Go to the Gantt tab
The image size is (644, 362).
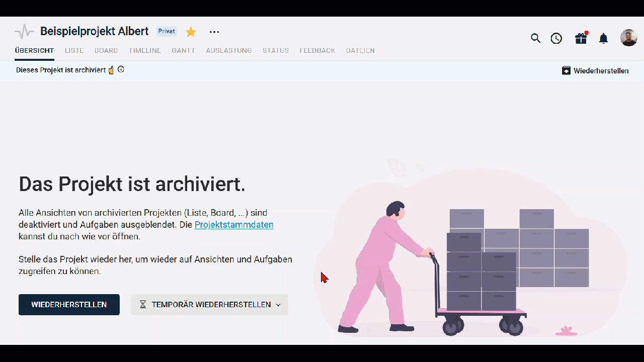183,51
